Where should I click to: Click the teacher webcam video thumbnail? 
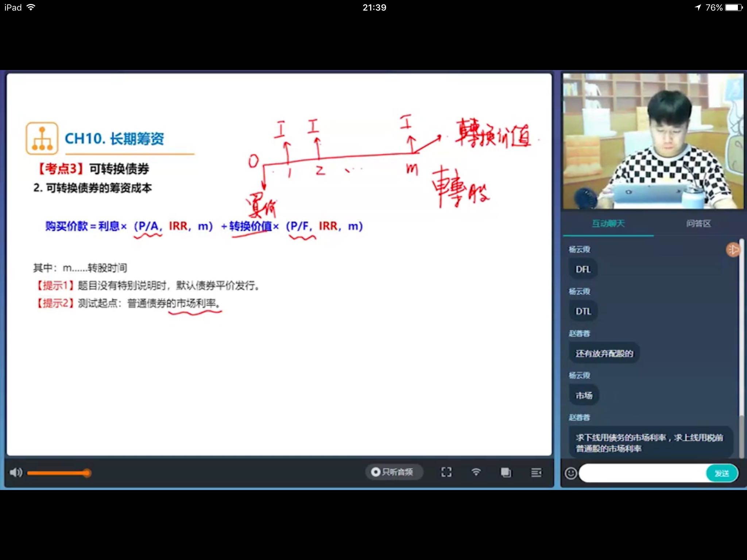[x=653, y=141]
